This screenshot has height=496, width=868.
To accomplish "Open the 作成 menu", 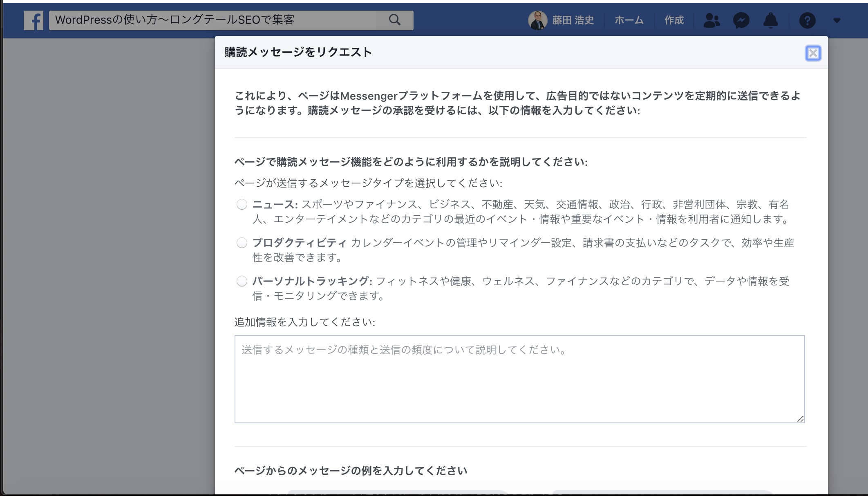I will click(x=674, y=20).
